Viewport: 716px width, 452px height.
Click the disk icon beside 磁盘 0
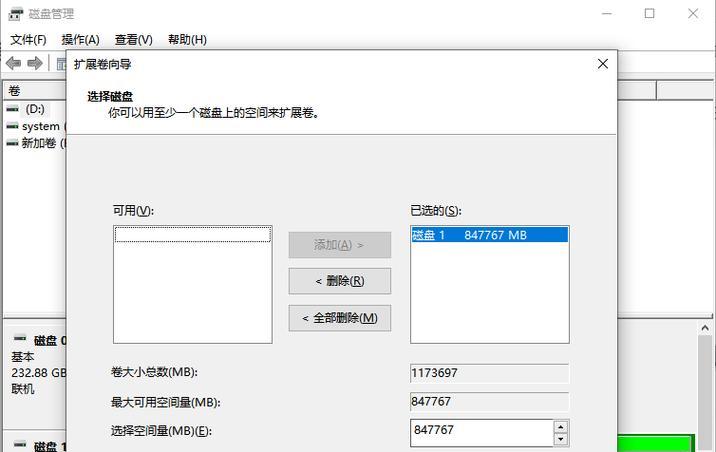point(20,339)
